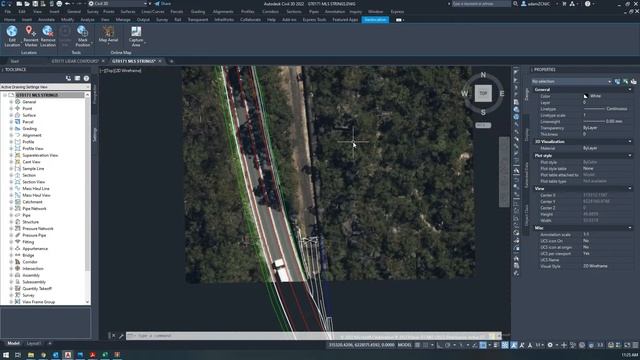Close the command line with its X
Image resolution: width=640 pixels, height=360 pixels.
click(x=113, y=336)
